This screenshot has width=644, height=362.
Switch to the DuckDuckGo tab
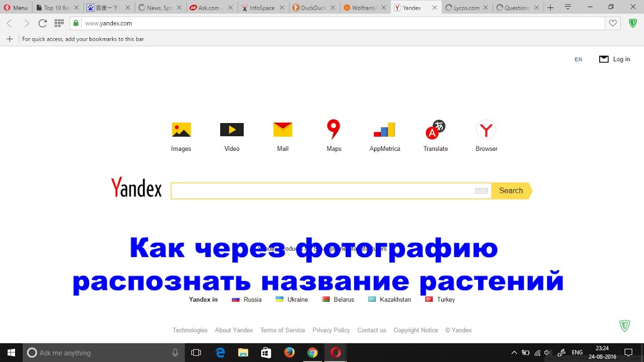313,8
